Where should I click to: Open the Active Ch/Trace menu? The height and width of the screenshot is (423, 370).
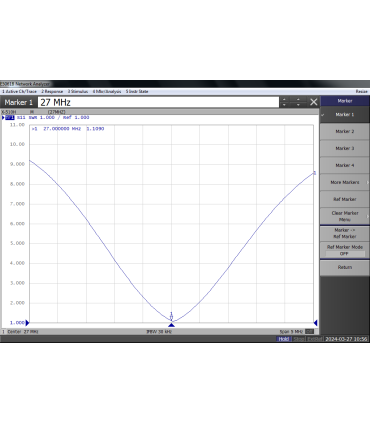pyautogui.click(x=19, y=91)
